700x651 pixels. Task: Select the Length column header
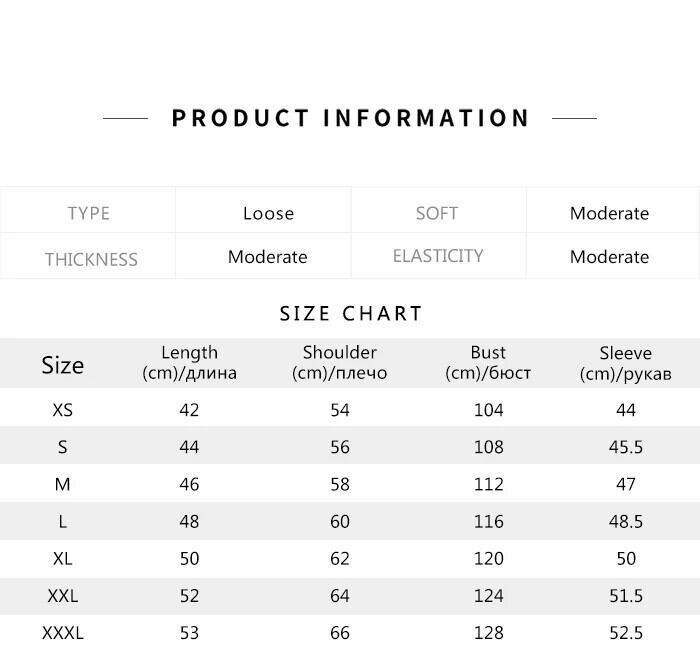tap(189, 363)
